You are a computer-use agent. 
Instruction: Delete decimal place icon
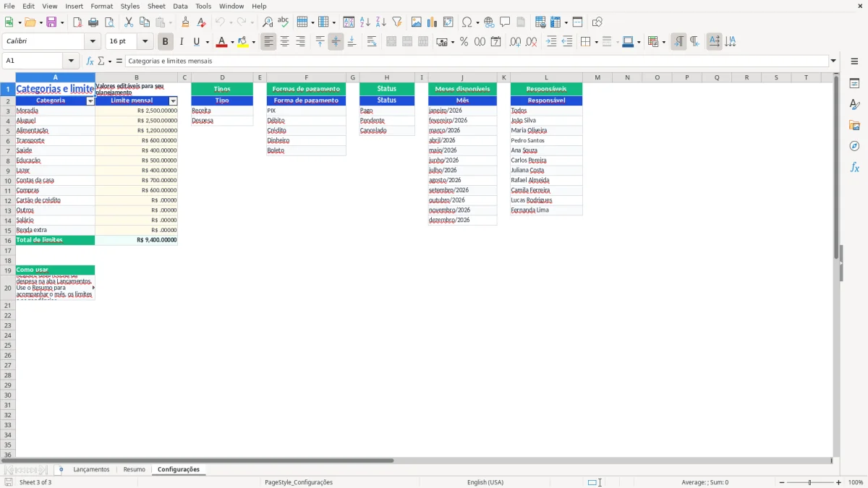click(532, 42)
